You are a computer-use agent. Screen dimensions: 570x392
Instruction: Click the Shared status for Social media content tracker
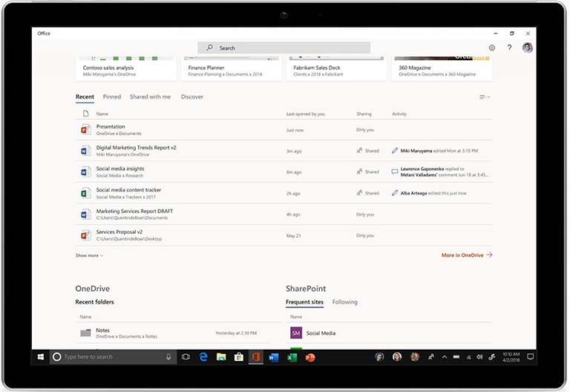(367, 193)
